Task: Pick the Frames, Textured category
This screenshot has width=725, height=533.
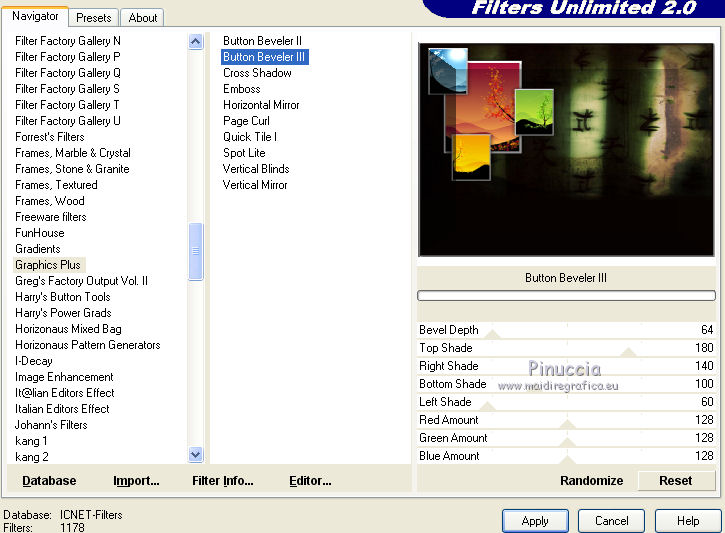Action: point(56,185)
